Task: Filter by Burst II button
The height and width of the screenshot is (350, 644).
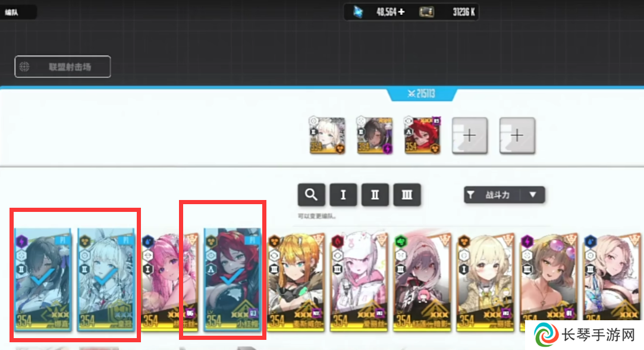Action: tap(375, 195)
